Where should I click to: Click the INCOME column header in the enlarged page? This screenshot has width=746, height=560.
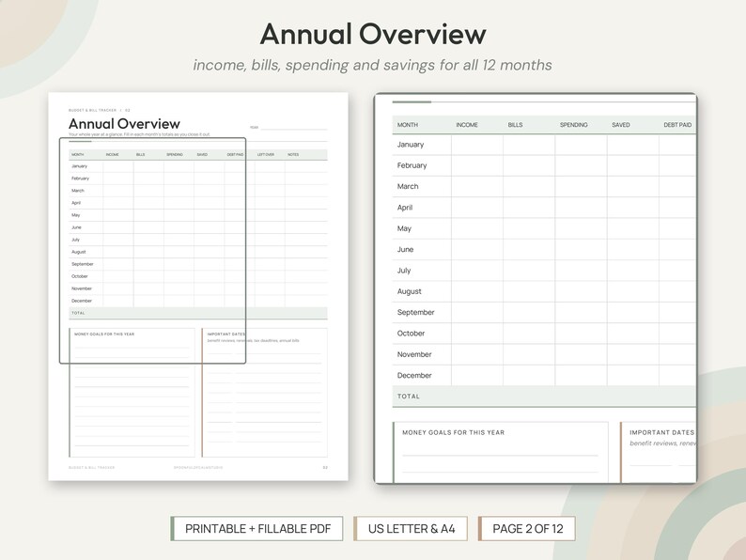(x=467, y=125)
